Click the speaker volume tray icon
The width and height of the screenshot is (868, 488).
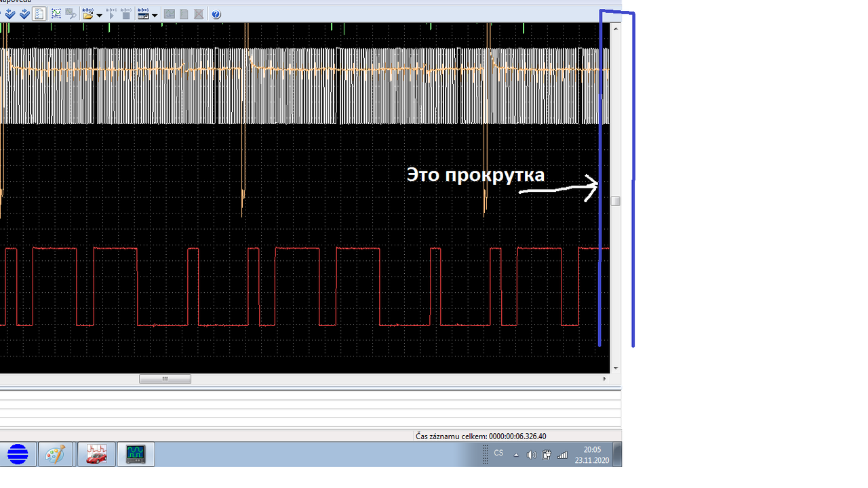coord(532,455)
